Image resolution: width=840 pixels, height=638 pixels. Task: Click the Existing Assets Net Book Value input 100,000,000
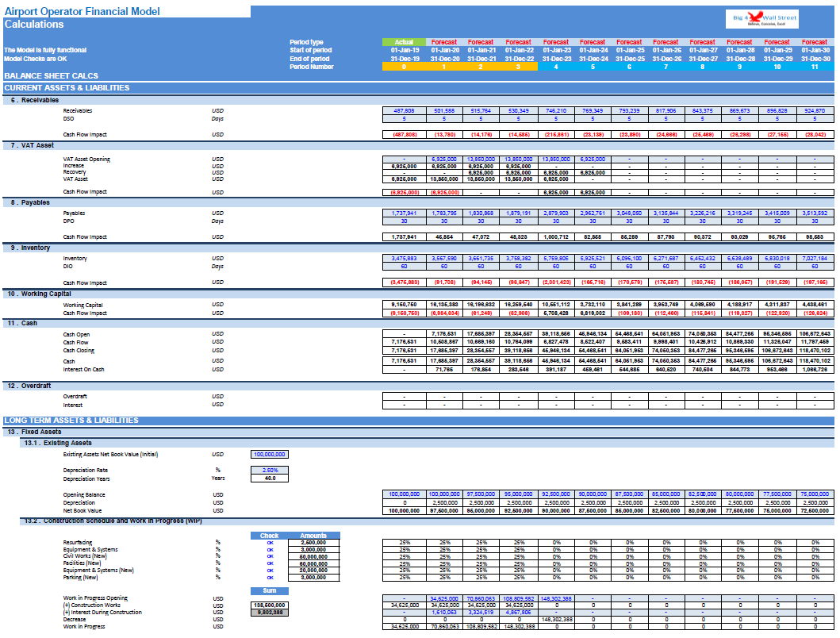[270, 455]
